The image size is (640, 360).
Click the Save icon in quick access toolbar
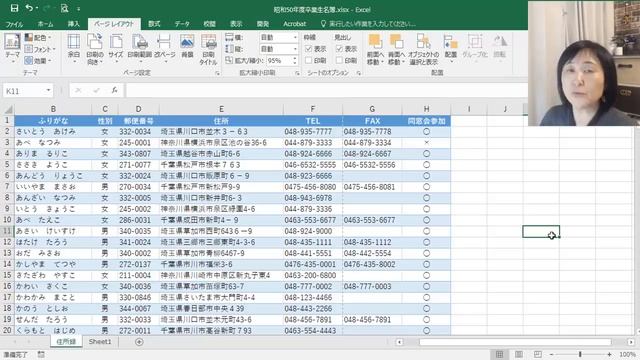(14, 8)
